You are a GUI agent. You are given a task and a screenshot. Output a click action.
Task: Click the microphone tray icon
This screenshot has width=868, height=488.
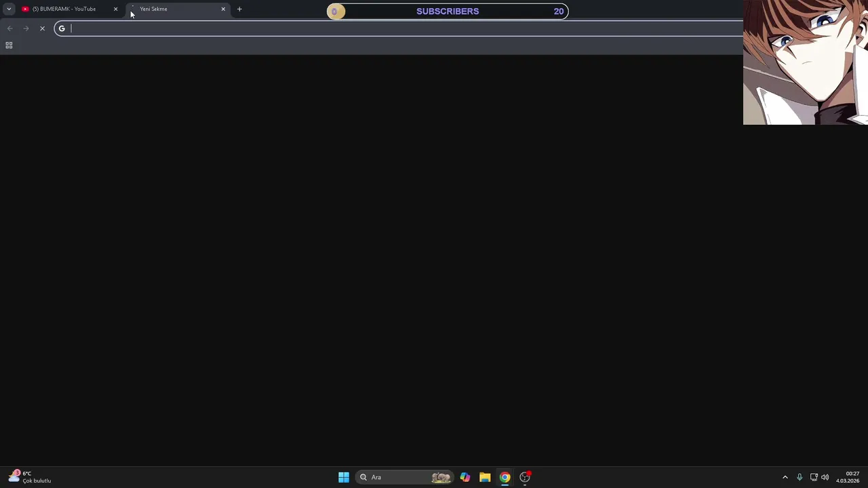800,477
